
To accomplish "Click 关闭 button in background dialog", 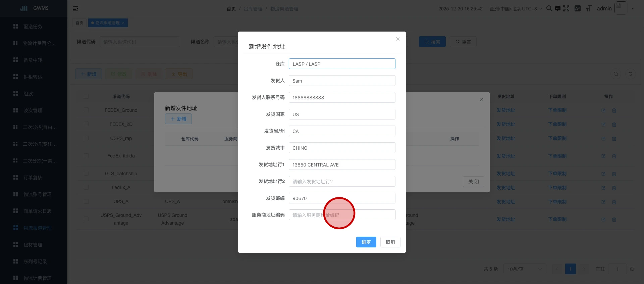I will (474, 182).
